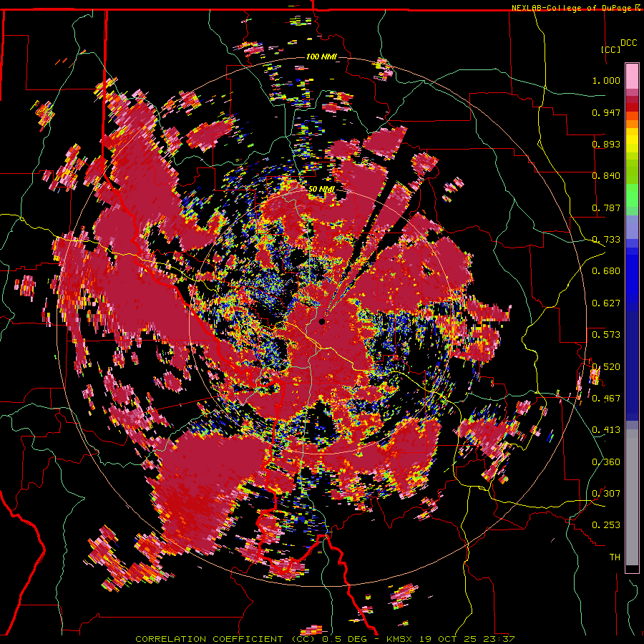644x644 pixels.
Task: Select the 0.413 scale value
Action: point(606,430)
